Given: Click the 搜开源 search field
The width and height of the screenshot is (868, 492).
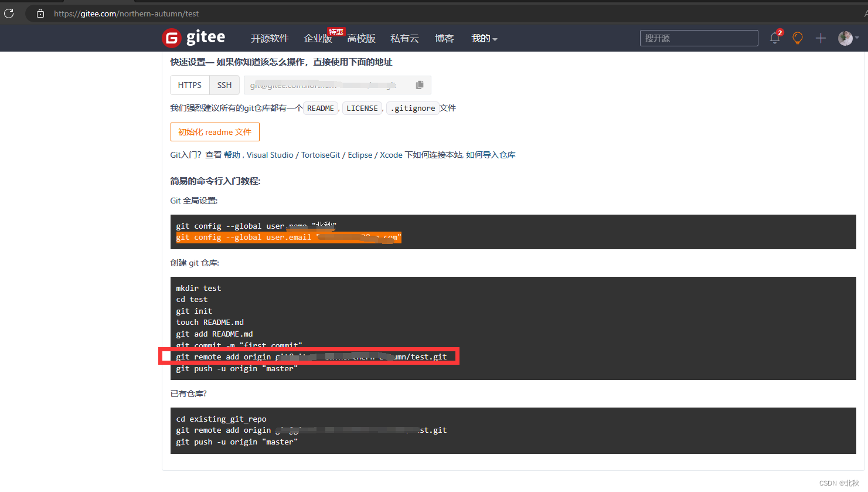Looking at the screenshot, I should [x=699, y=38].
